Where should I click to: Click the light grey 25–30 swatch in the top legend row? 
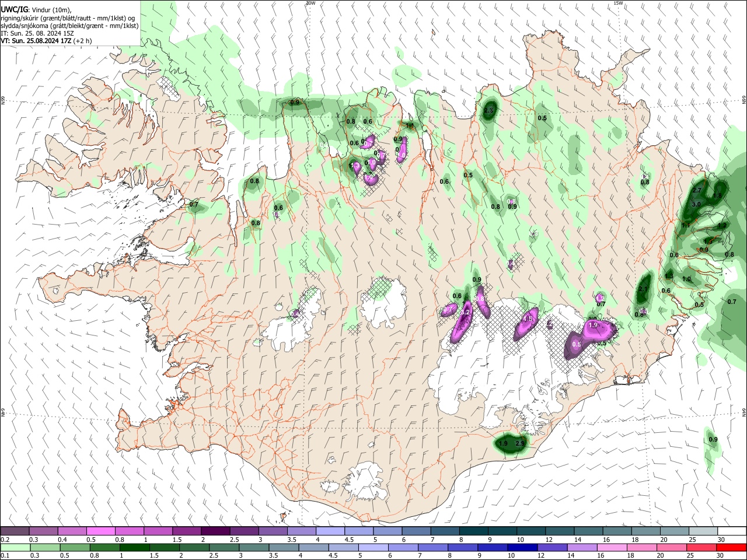[x=704, y=531]
